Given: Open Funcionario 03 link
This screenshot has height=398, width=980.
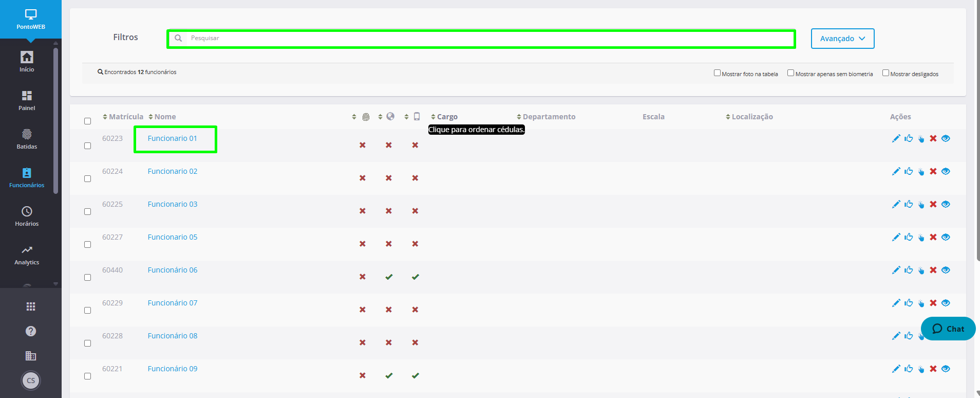Looking at the screenshot, I should click(173, 204).
